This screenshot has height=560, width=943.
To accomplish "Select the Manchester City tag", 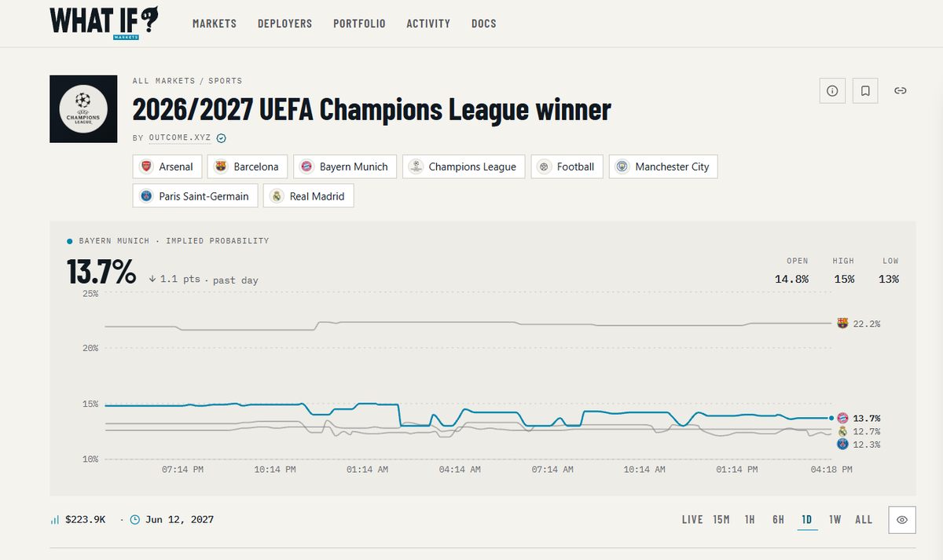I will (x=663, y=167).
